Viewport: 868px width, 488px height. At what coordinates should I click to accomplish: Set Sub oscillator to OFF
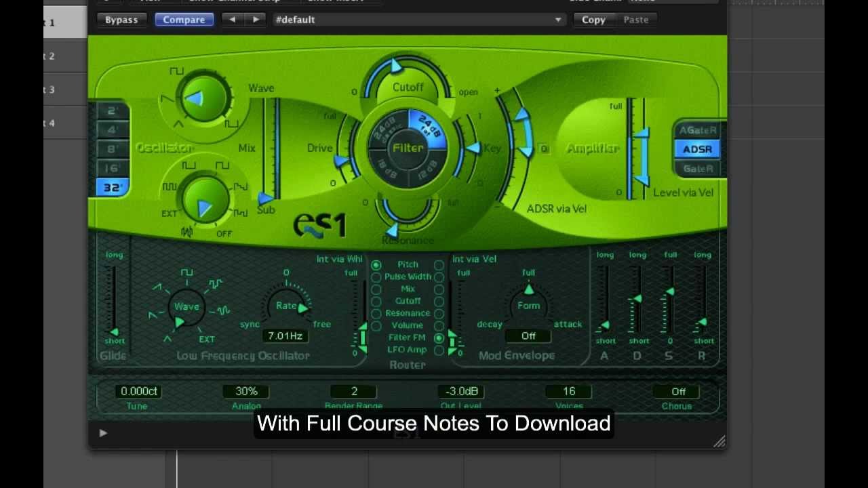[x=224, y=234]
